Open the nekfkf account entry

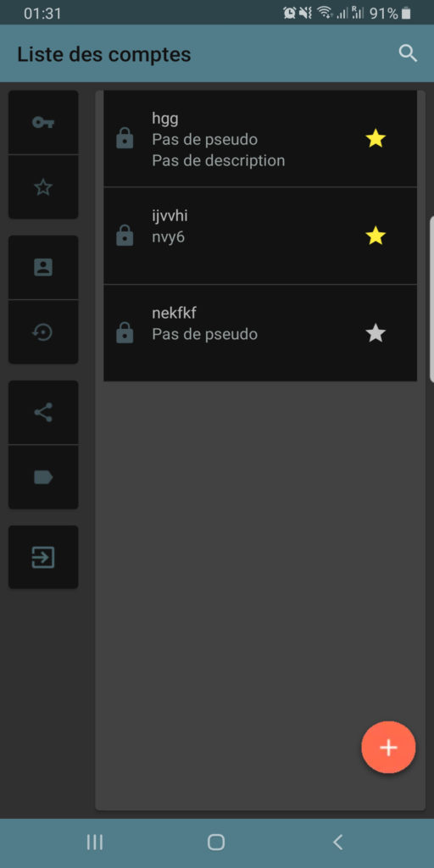260,333
